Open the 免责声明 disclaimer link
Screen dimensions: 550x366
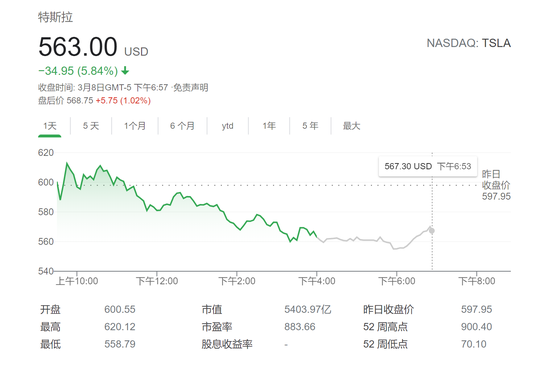(191, 87)
